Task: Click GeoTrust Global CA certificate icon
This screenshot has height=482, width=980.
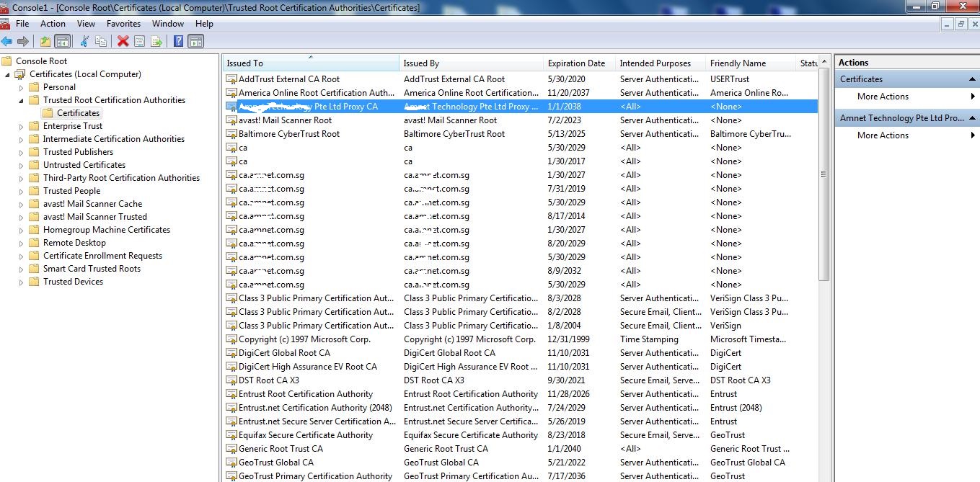Action: [x=231, y=463]
